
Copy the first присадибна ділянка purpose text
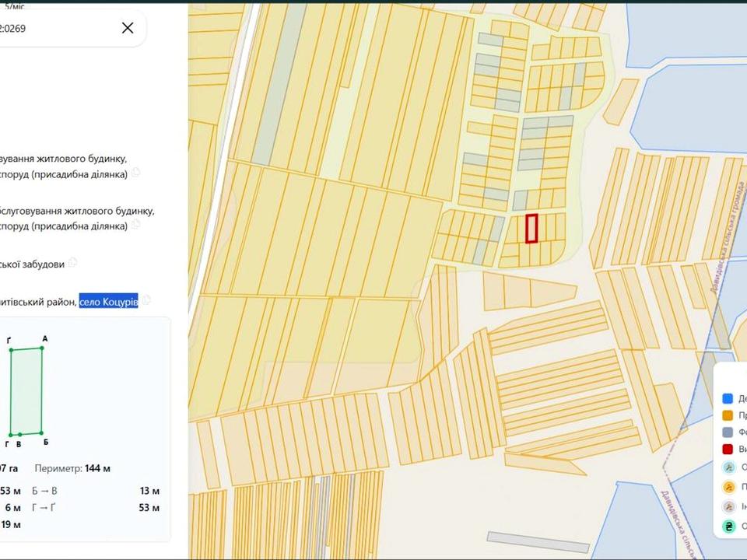click(x=135, y=173)
